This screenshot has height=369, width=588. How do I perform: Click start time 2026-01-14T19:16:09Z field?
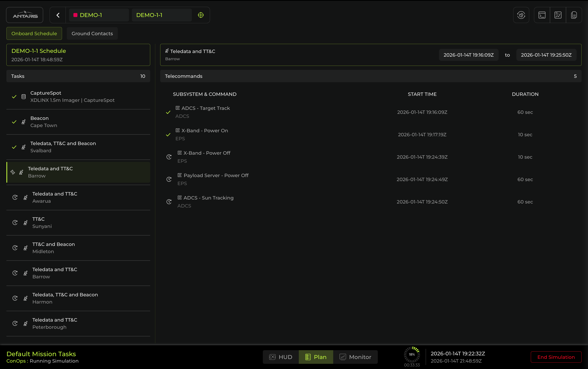pyautogui.click(x=468, y=55)
